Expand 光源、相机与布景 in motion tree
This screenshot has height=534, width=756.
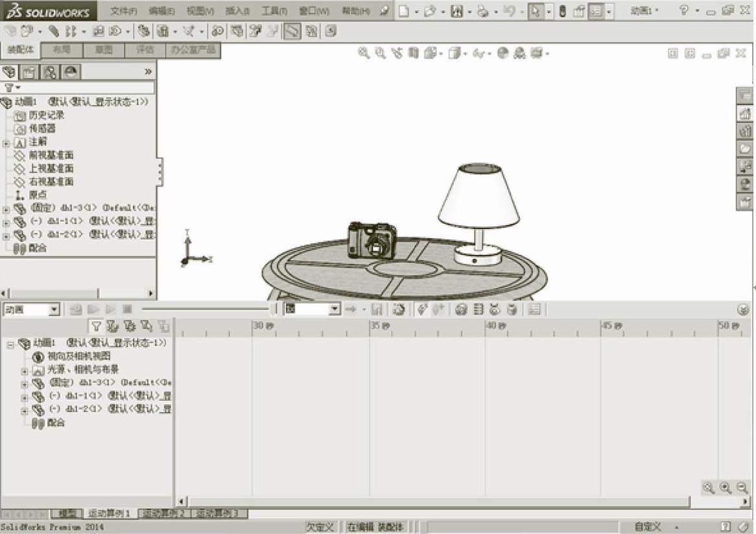[25, 370]
